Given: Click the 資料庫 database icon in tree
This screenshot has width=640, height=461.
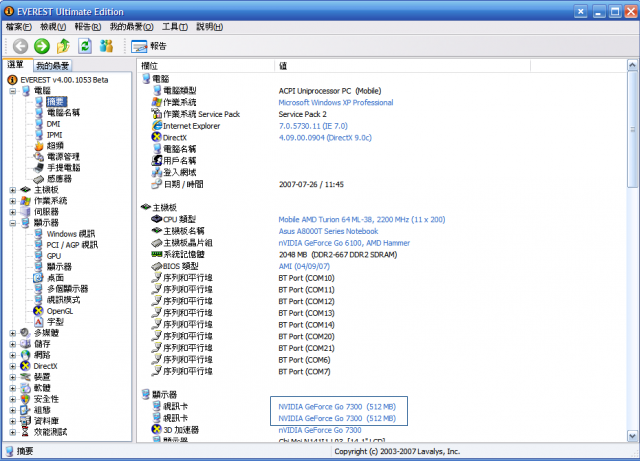Looking at the screenshot, I should (25, 421).
